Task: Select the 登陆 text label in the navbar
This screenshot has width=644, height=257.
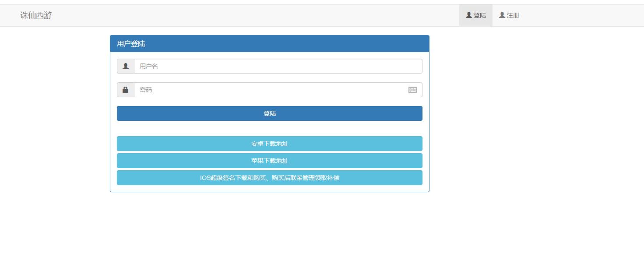Action: click(x=480, y=15)
